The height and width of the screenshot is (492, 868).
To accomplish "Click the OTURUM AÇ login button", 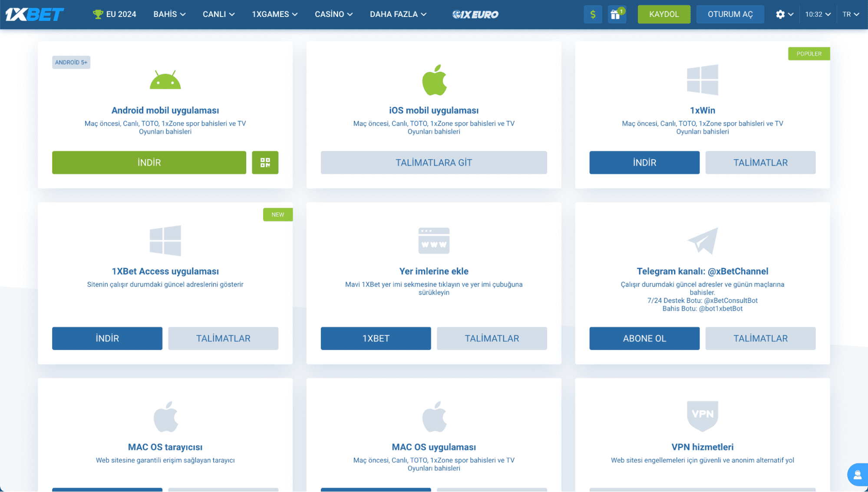I will click(x=730, y=14).
